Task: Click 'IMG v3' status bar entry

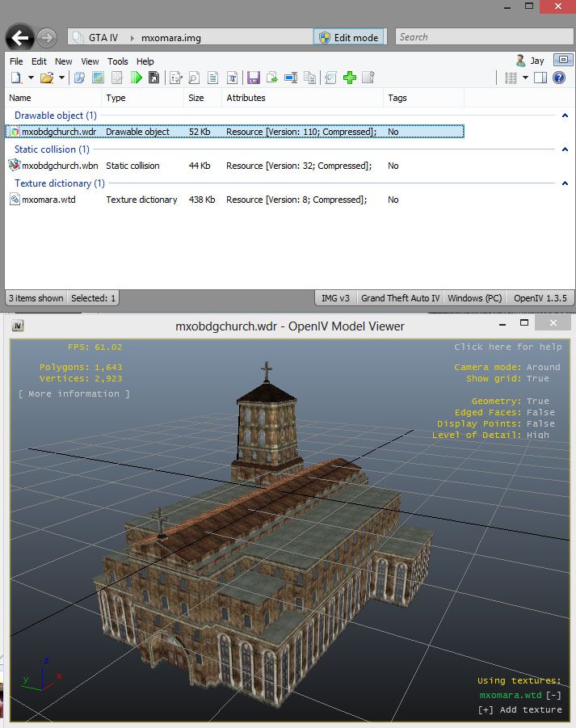Action: [335, 298]
